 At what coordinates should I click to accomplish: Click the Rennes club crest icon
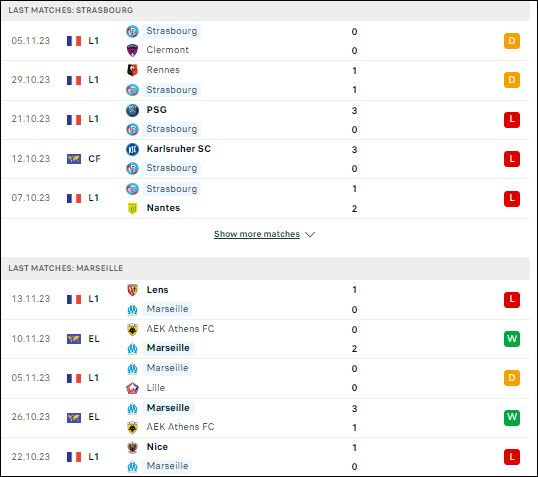pyautogui.click(x=132, y=70)
